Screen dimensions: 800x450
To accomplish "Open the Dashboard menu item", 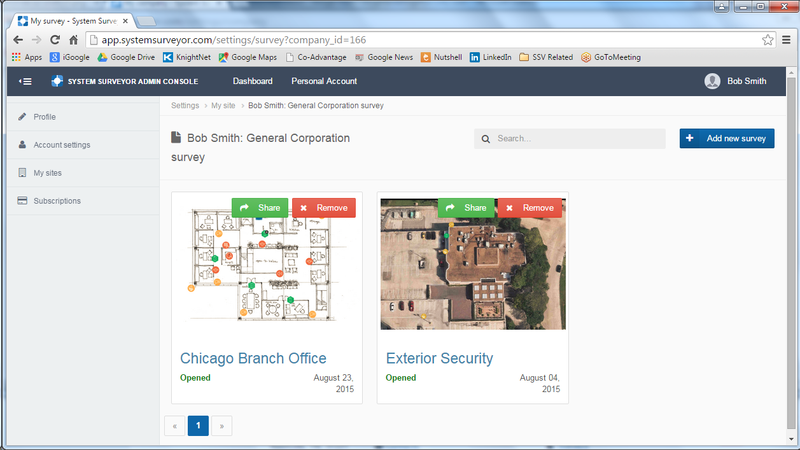I will click(x=253, y=81).
